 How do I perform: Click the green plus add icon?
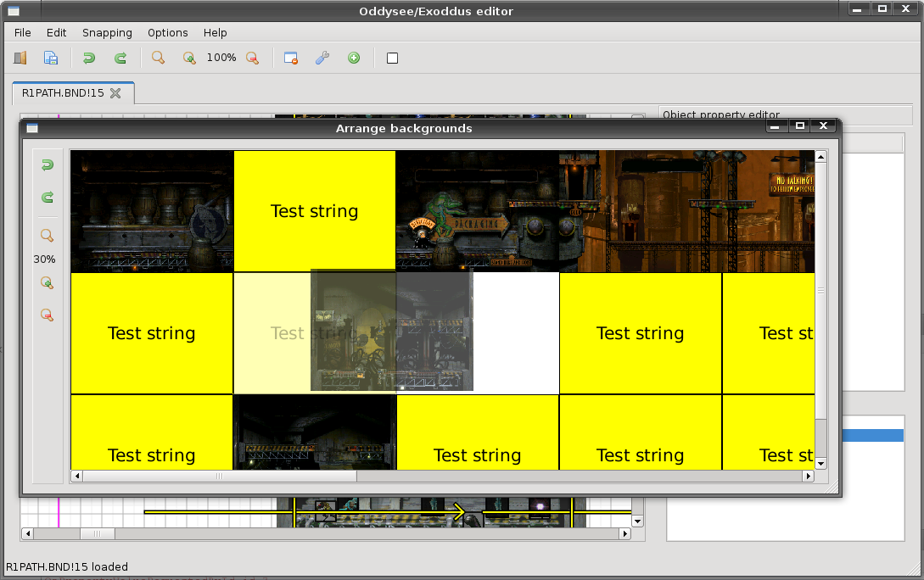pyautogui.click(x=354, y=58)
